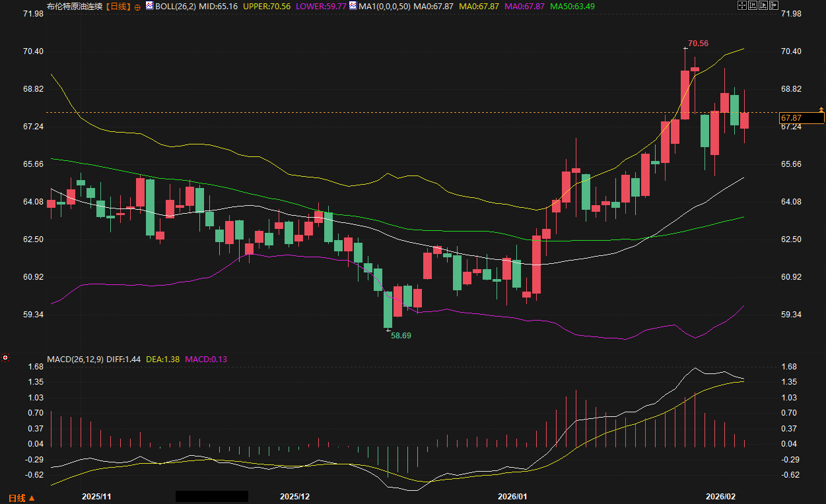826x504 pixels.
Task: Click the 2025/12 date on time axis
Action: [294, 496]
